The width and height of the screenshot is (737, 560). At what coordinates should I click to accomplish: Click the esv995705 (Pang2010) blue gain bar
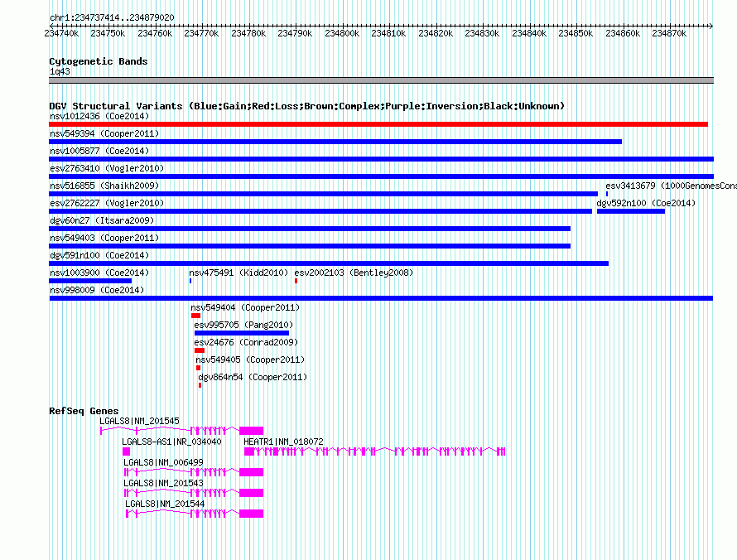coord(242,333)
